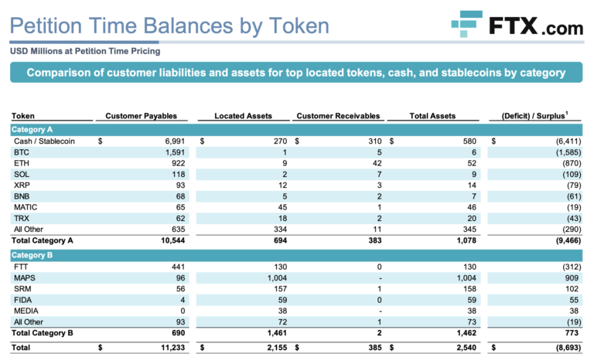The width and height of the screenshot is (594, 364).
Task: Click SOL customer payables value 118
Action: (x=179, y=174)
